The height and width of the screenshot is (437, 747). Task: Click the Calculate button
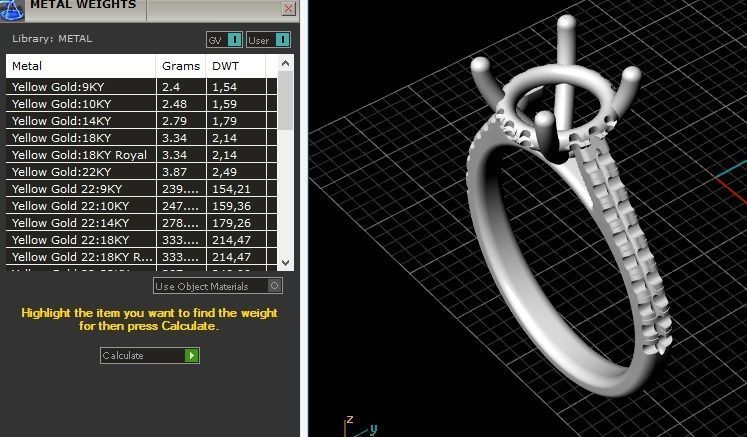[x=150, y=356]
